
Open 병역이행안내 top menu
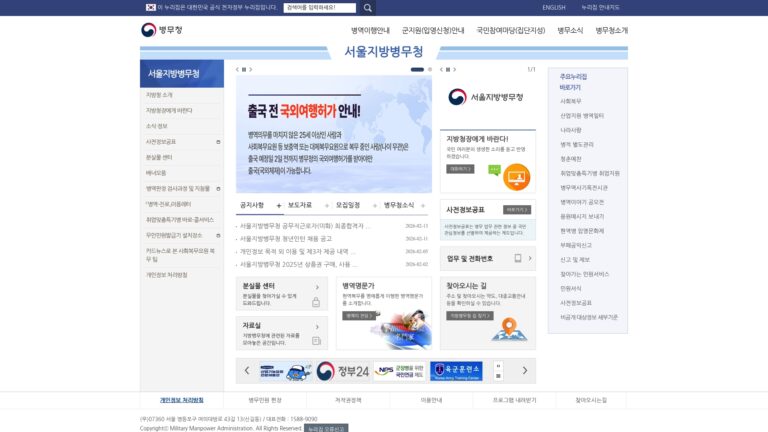370,30
